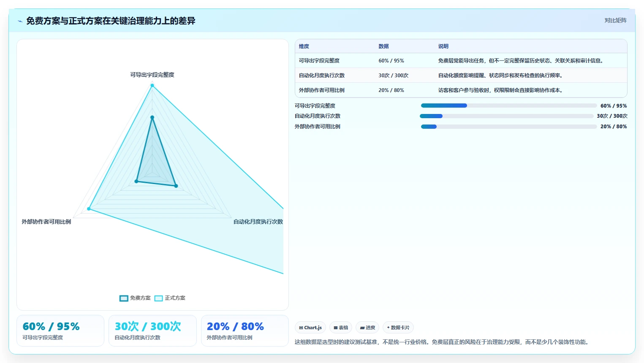Viewport: 644px width, 363px height.
Task: Select the 数据卡片 tag chip
Action: (x=398, y=328)
